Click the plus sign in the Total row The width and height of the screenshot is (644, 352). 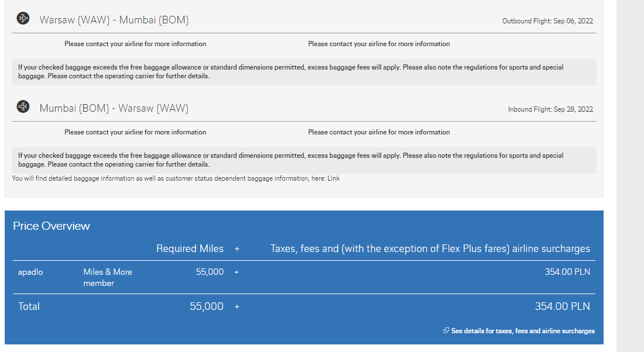point(237,307)
